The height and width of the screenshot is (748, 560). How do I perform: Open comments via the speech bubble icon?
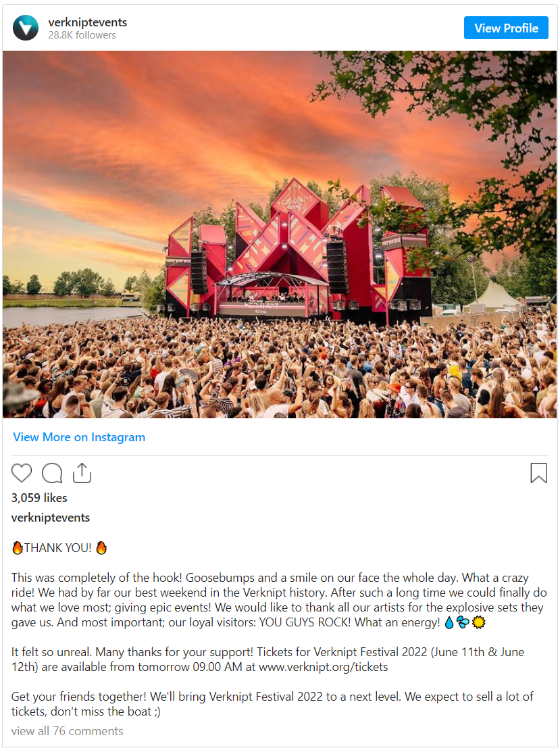pos(52,473)
